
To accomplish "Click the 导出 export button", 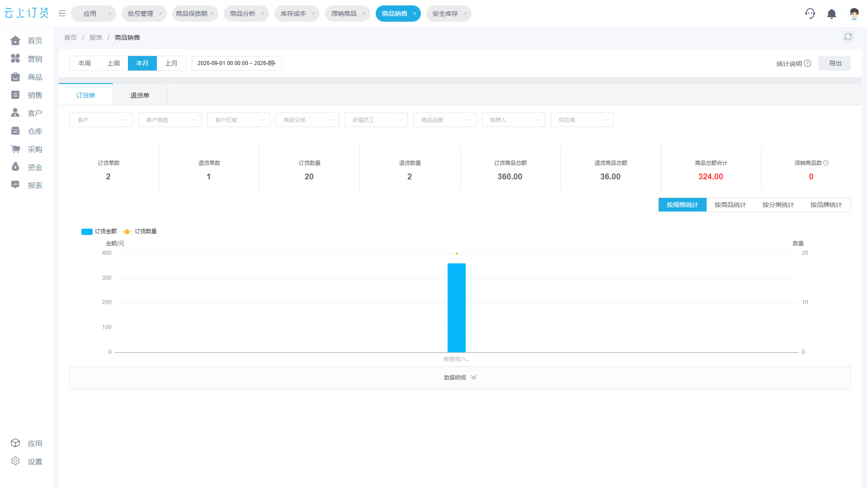I will point(835,63).
